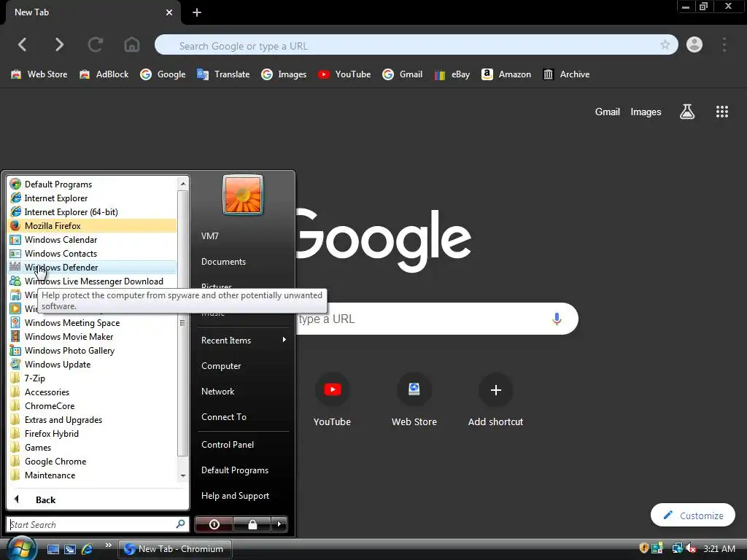Open Windows Photo Gallery
The height and width of the screenshot is (560, 747).
[93, 350]
